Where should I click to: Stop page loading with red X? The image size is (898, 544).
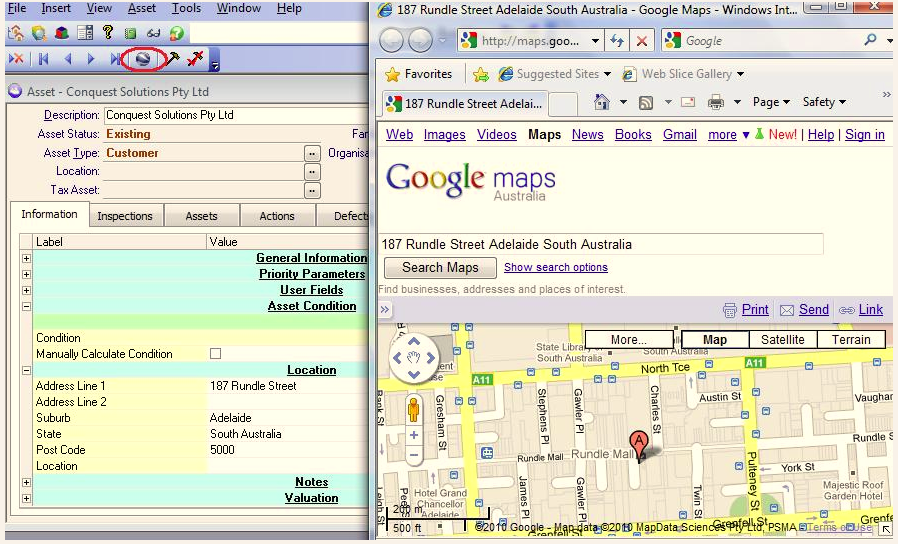642,41
